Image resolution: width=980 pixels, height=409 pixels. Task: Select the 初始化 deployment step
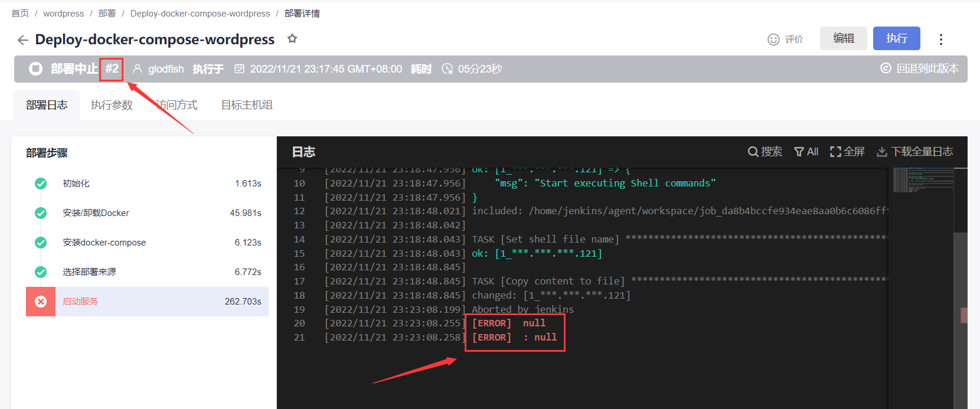(147, 184)
